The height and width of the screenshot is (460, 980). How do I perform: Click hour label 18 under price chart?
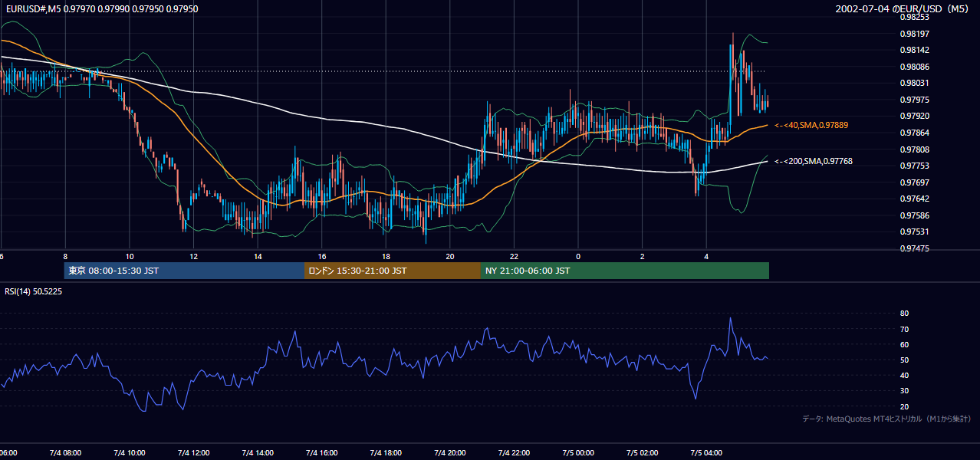point(386,256)
